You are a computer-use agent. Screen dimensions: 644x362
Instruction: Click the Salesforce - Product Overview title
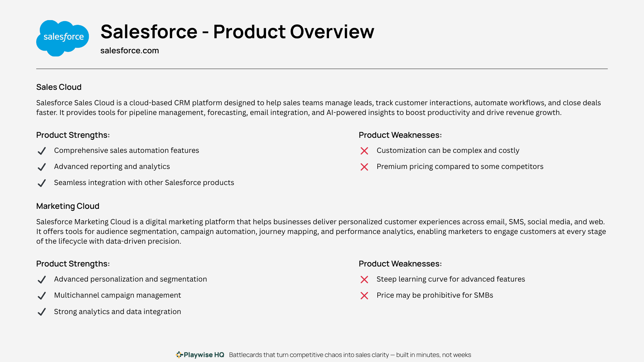[x=237, y=32]
